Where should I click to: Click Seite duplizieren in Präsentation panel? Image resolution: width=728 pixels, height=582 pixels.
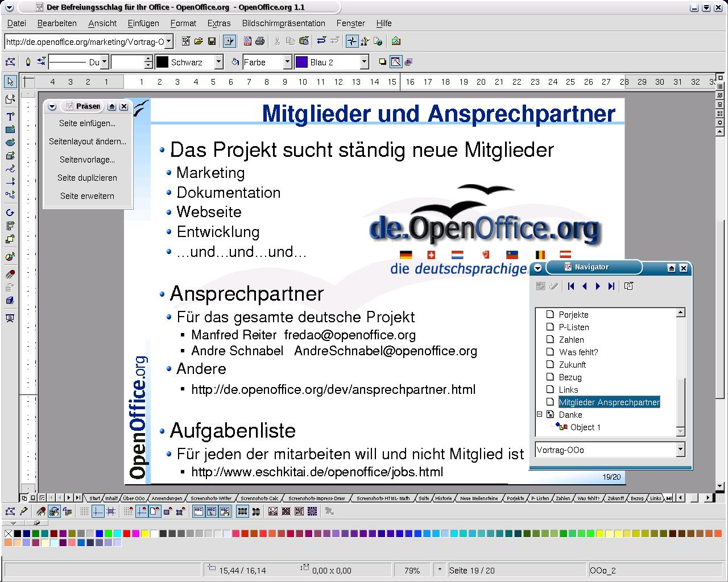click(x=87, y=178)
